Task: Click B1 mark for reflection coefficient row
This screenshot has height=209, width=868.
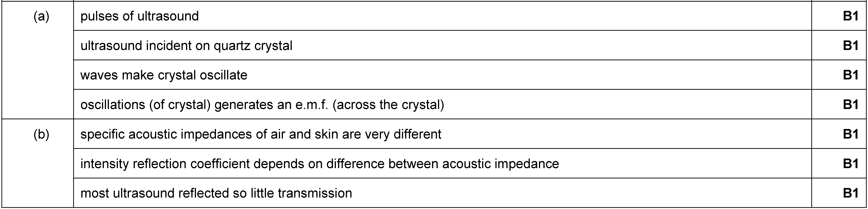Action: pyautogui.click(x=850, y=164)
